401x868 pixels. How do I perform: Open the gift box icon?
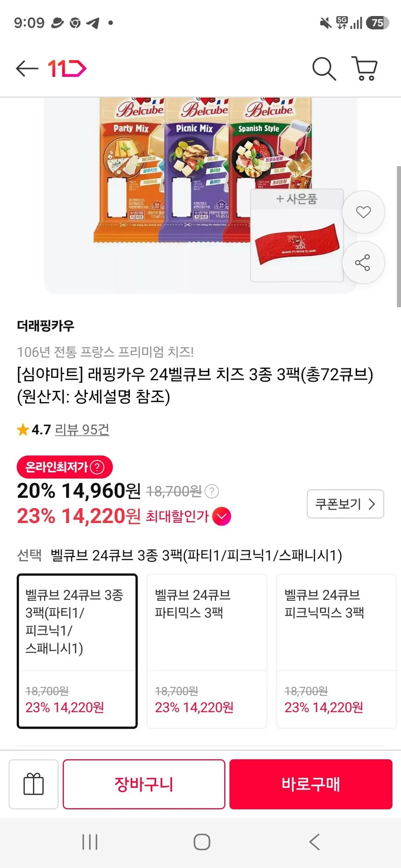click(34, 784)
